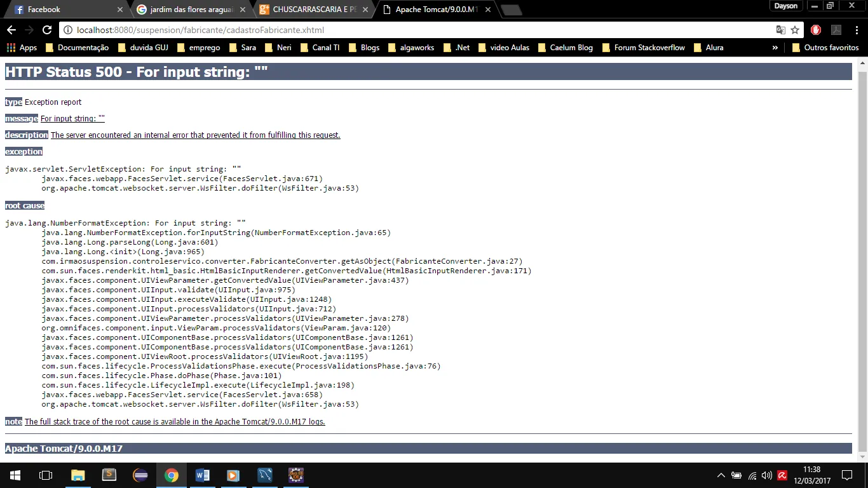Open the Canal TI bookmark folder

coord(320,48)
